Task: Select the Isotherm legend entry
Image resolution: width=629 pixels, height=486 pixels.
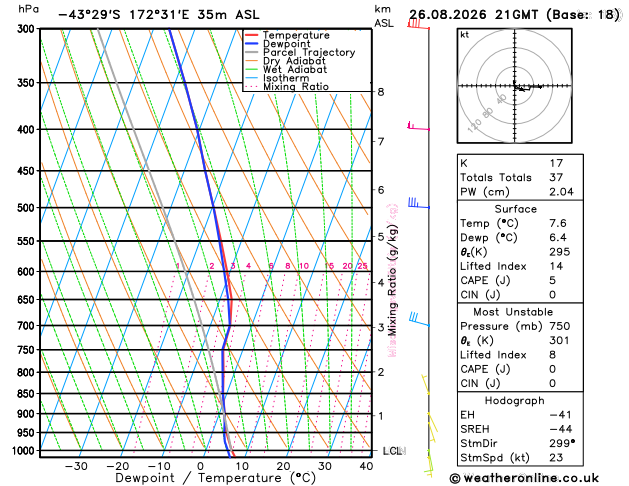Action: (277, 78)
